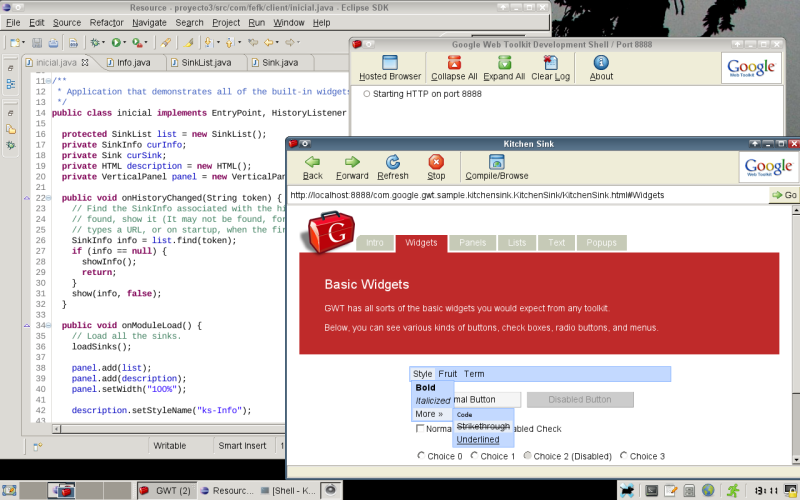
Task: Click the Print icon in Eclipse toolbar
Action: 53,42
